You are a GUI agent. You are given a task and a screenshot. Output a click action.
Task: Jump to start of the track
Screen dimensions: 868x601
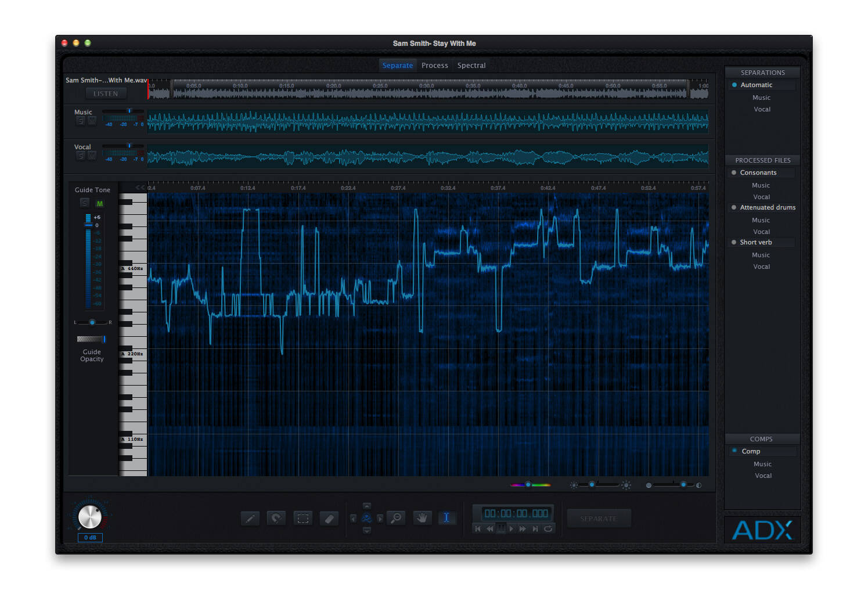478,528
